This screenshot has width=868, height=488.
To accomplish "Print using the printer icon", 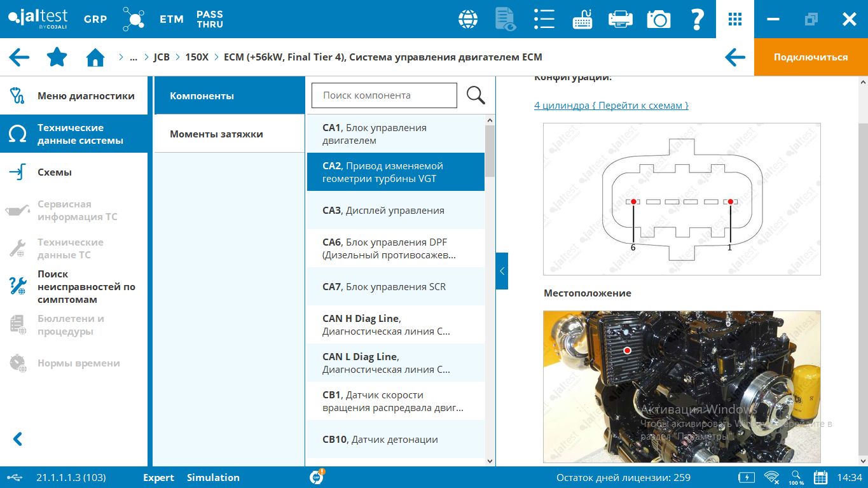I will 620,19.
